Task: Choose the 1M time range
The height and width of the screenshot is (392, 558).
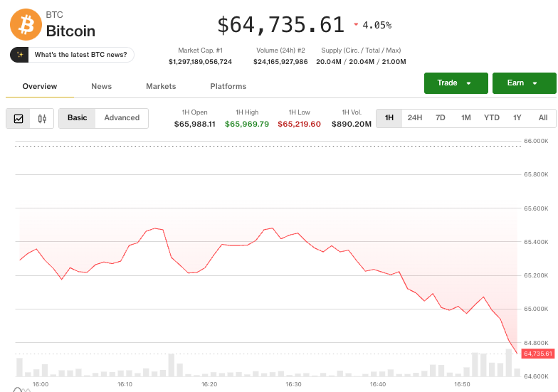Action: pos(465,118)
